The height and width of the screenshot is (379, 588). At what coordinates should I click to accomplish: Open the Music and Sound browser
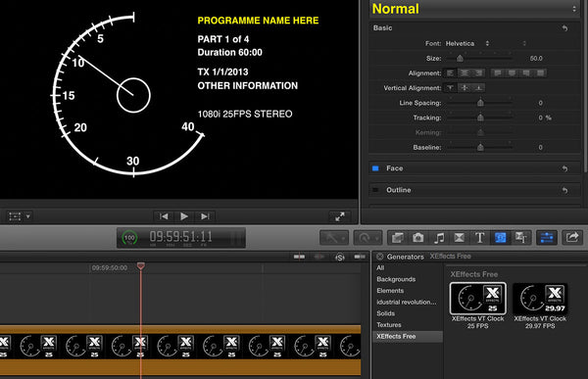439,238
